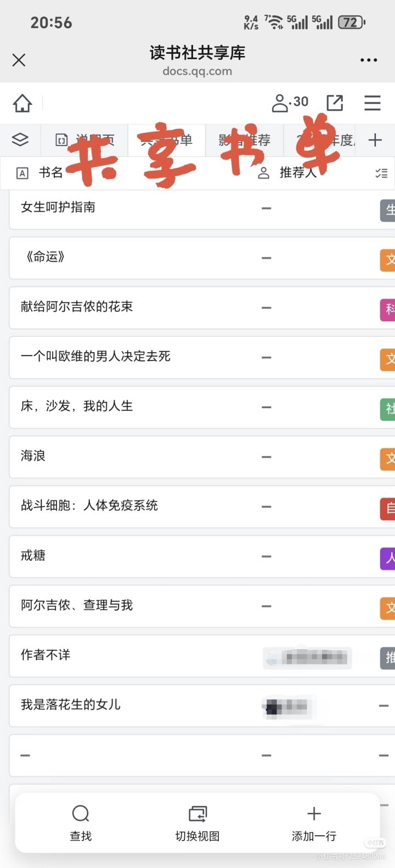This screenshot has height=868, width=395.
Task: Open the 女生呵护指南 record card
Action: (202, 208)
